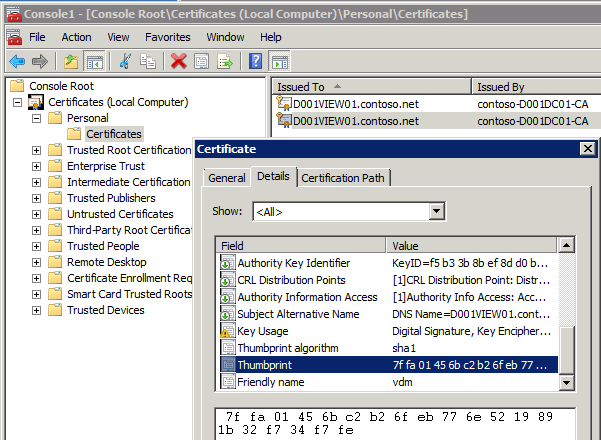Delete certificate using red X icon
The width and height of the screenshot is (601, 440).
pos(179,61)
